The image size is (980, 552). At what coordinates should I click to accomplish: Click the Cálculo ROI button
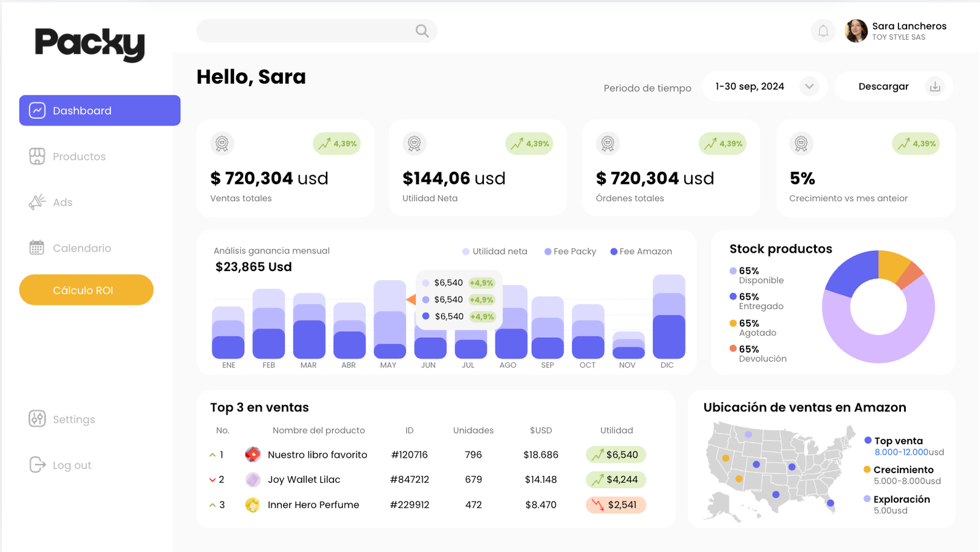(86, 290)
